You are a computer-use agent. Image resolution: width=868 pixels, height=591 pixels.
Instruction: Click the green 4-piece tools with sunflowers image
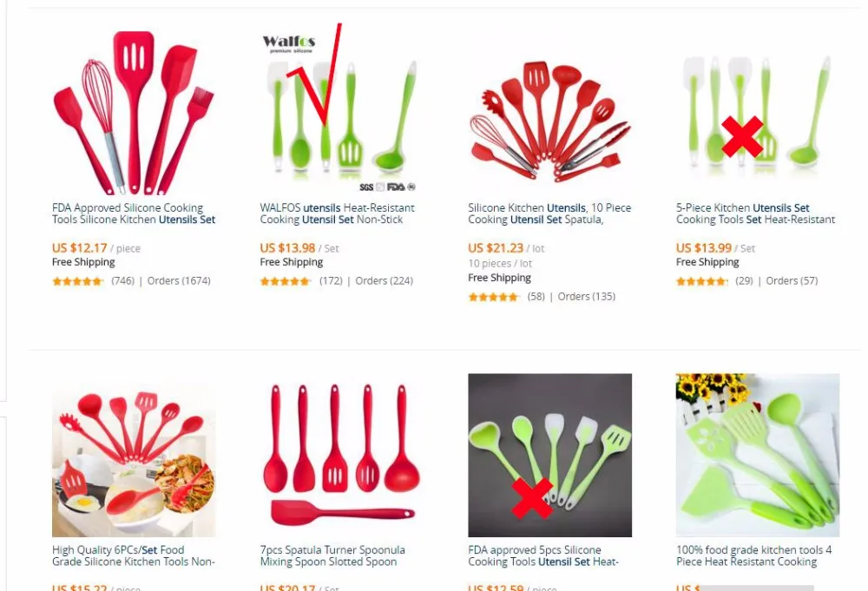click(757, 455)
